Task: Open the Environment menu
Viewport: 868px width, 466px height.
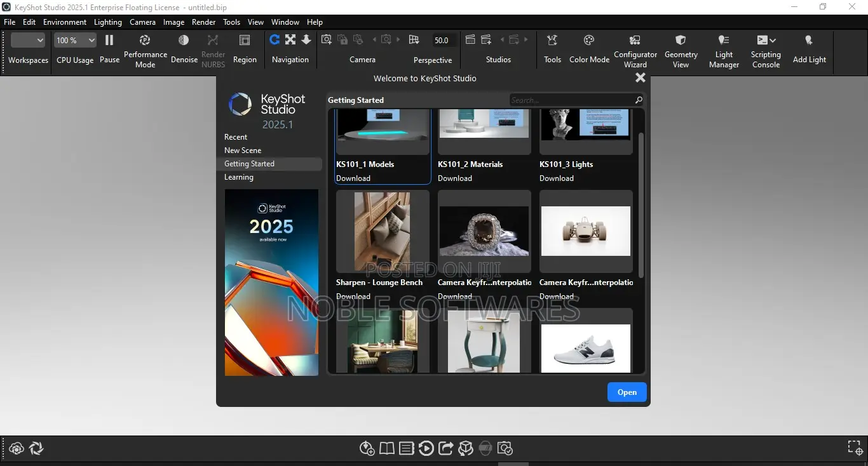Action: pos(65,22)
